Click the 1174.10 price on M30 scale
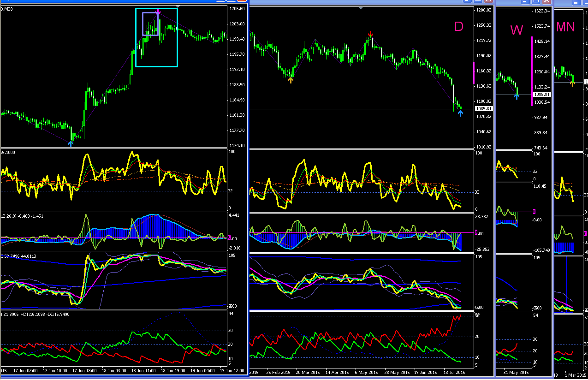 [x=237, y=145]
